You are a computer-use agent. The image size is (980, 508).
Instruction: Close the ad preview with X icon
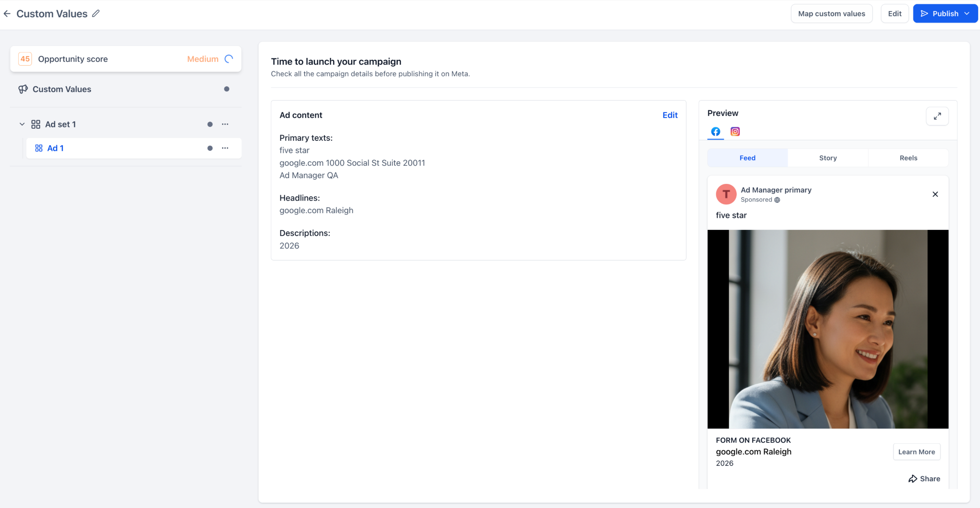(935, 194)
